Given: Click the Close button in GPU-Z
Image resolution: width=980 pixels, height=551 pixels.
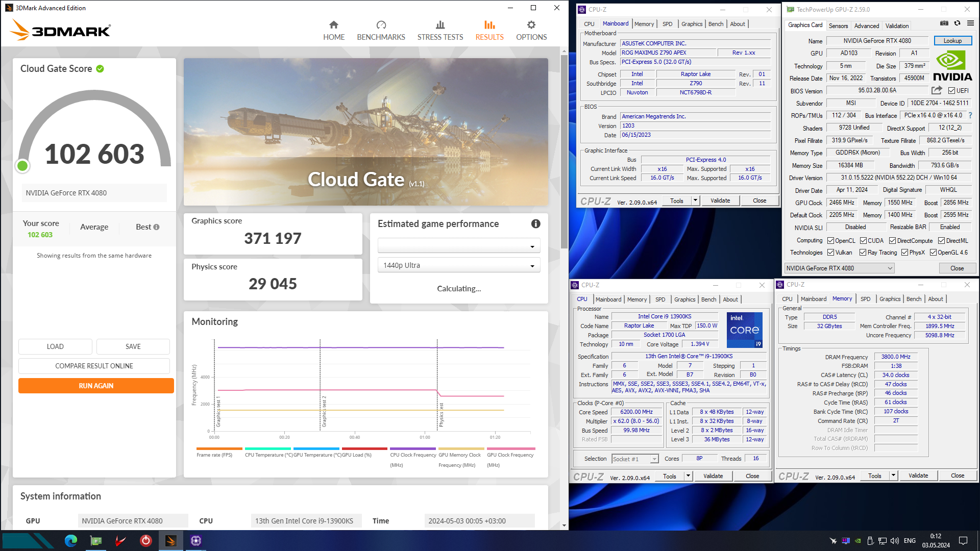Looking at the screenshot, I should click(957, 268).
